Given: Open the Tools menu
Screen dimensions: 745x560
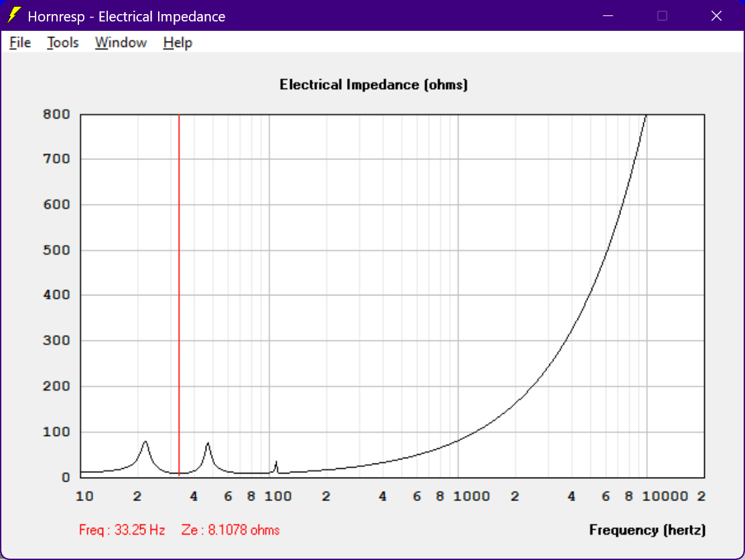Looking at the screenshot, I should click(63, 43).
